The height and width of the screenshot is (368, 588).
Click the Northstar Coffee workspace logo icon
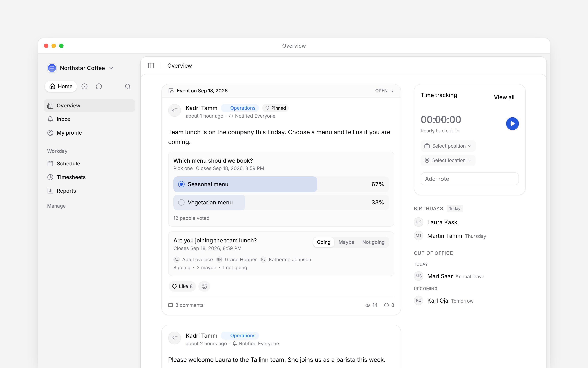click(x=52, y=68)
